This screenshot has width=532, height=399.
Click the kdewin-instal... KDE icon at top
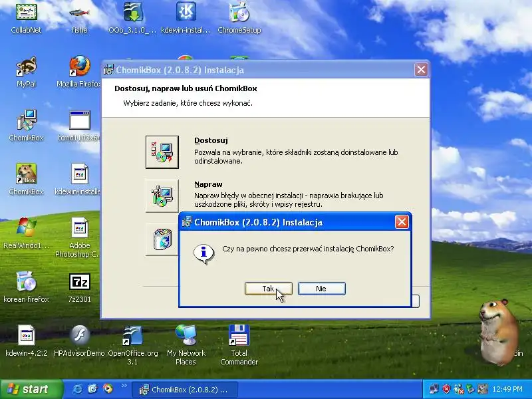point(186,18)
